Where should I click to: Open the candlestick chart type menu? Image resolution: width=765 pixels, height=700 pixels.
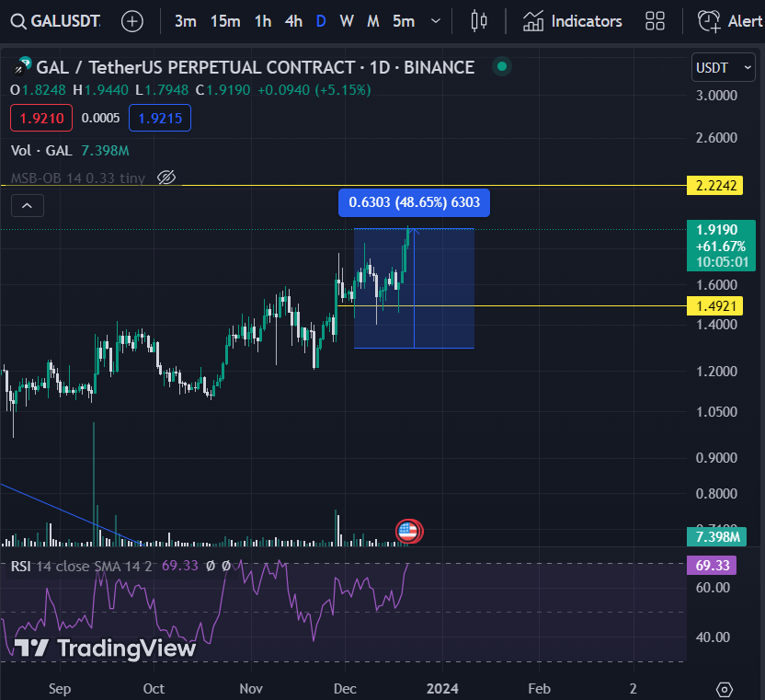point(479,21)
